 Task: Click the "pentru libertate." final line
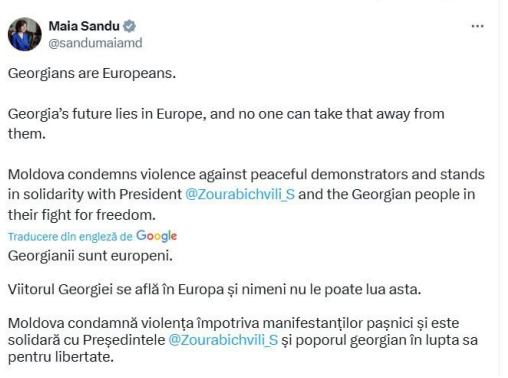tap(61, 357)
